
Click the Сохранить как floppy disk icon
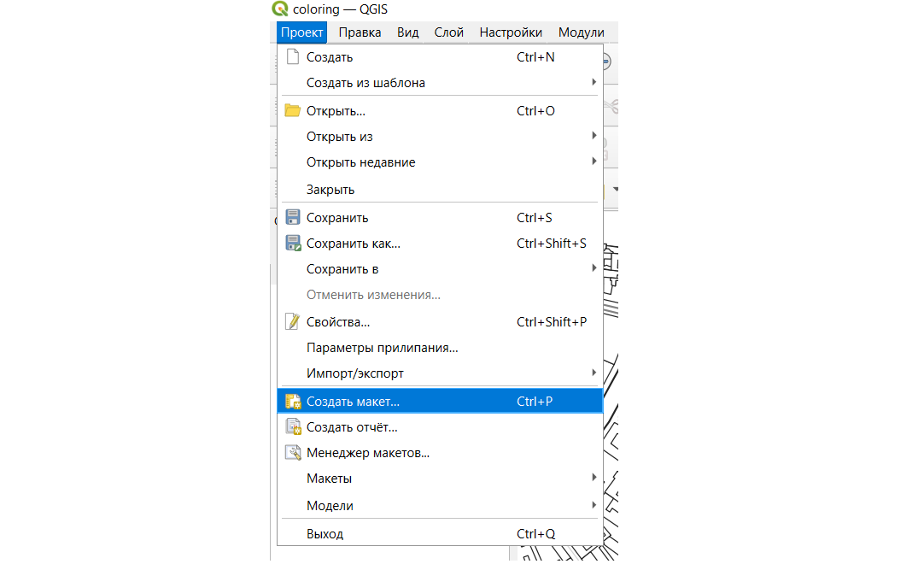(x=293, y=243)
